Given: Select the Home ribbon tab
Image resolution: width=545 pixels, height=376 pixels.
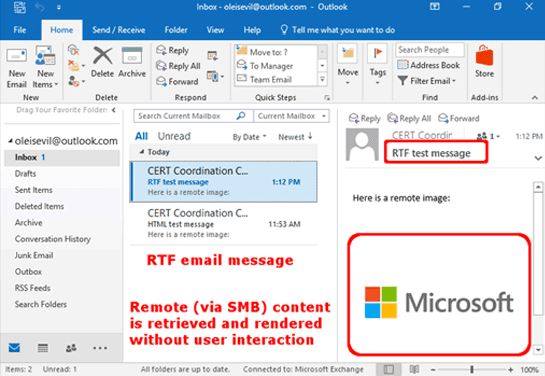Looking at the screenshot, I should tap(62, 30).
